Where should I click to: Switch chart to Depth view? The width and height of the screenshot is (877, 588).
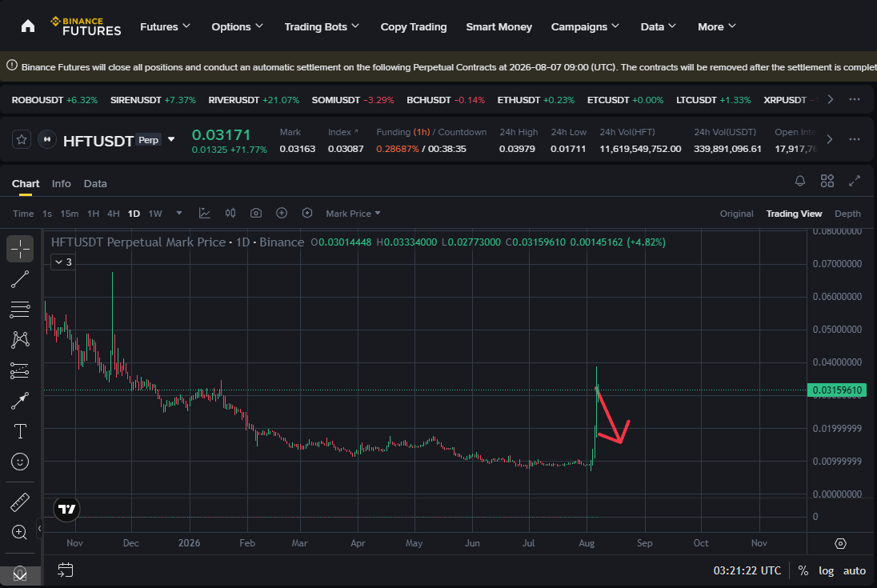[847, 214]
